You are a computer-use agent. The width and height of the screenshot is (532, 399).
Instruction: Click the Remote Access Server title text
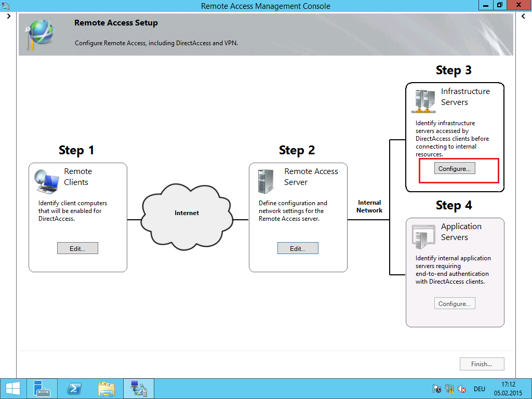[x=311, y=177]
